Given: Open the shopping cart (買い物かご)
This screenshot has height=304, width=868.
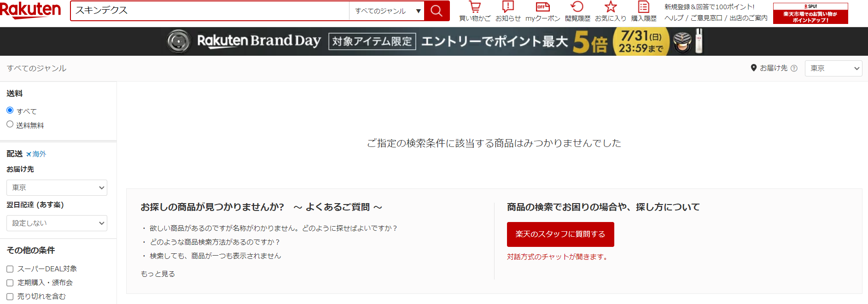Looking at the screenshot, I should click(475, 12).
